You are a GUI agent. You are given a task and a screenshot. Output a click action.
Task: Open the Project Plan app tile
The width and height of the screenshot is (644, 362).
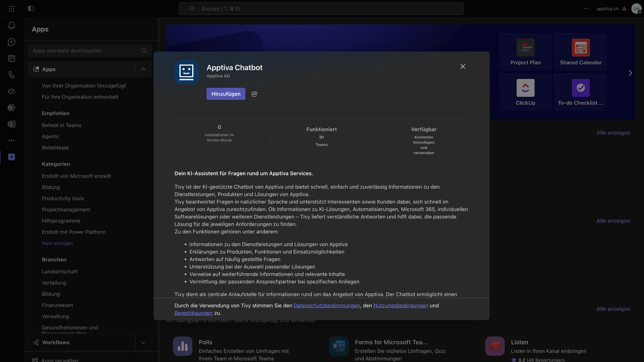(x=525, y=52)
